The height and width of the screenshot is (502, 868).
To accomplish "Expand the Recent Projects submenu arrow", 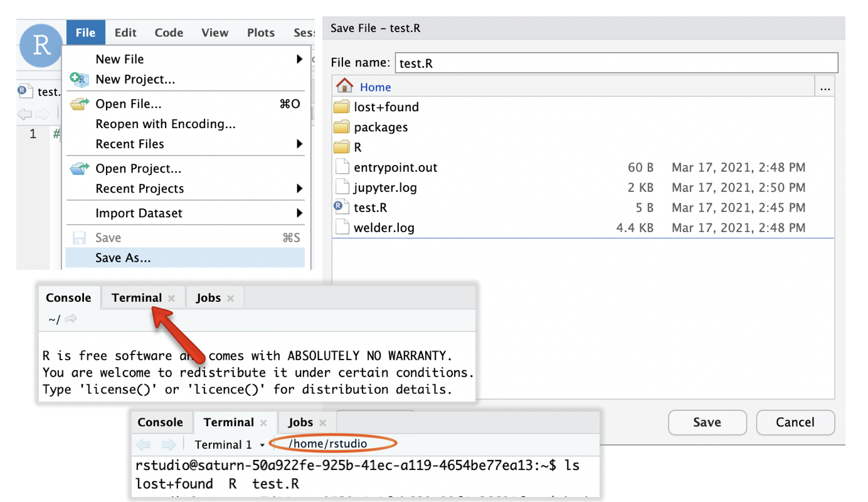I will click(x=300, y=189).
